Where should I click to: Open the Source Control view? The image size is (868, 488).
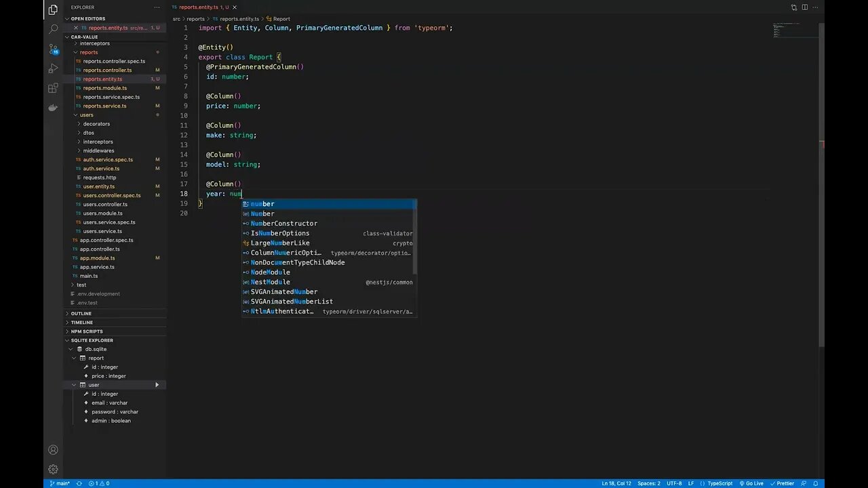(53, 49)
